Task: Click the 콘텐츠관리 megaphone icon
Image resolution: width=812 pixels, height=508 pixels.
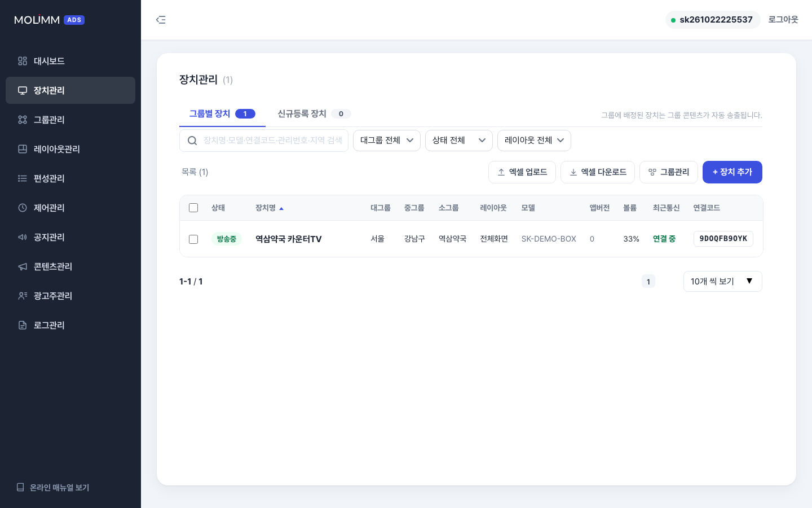Action: point(23,266)
